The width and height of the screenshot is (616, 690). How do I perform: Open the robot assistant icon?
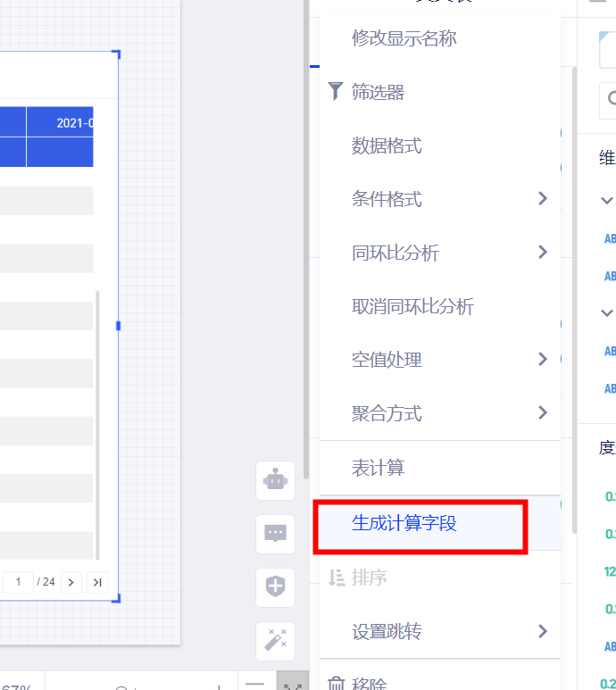point(276,480)
